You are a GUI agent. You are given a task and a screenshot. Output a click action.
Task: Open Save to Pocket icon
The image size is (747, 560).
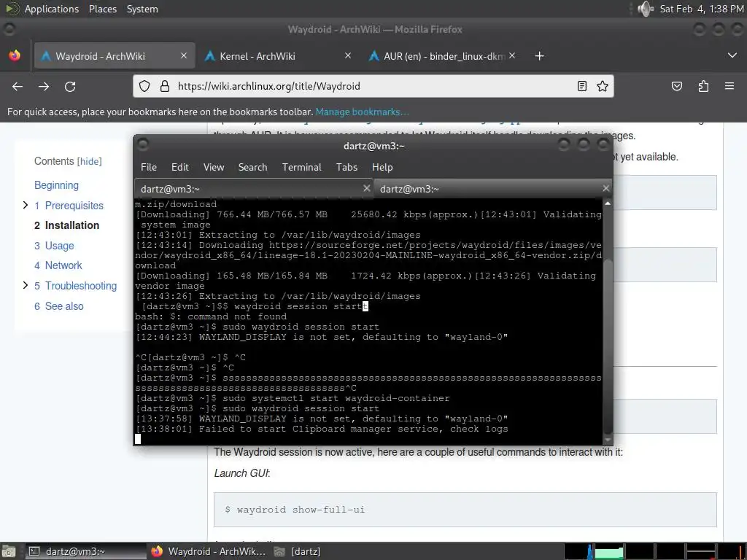[676, 86]
